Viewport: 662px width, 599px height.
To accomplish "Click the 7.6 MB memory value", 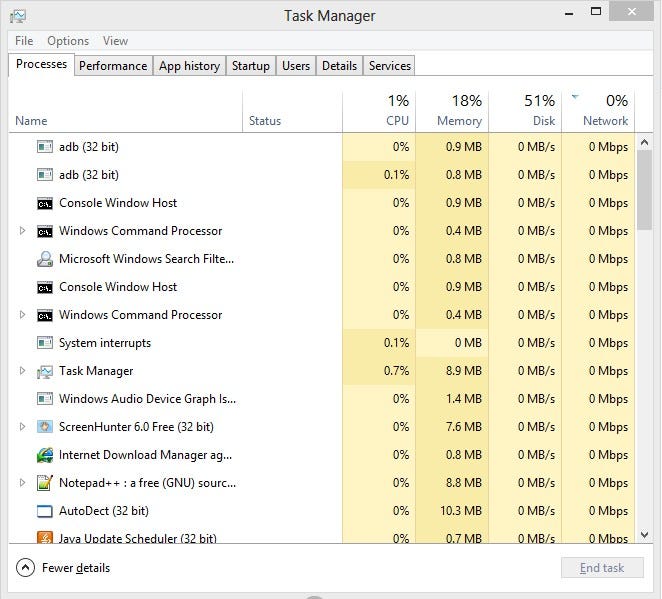I will 464,427.
